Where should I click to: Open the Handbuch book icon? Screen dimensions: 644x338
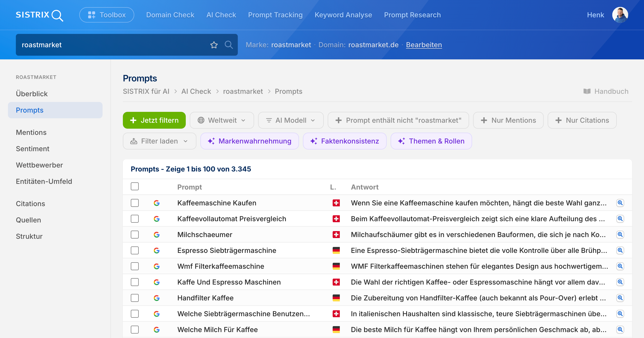(587, 92)
